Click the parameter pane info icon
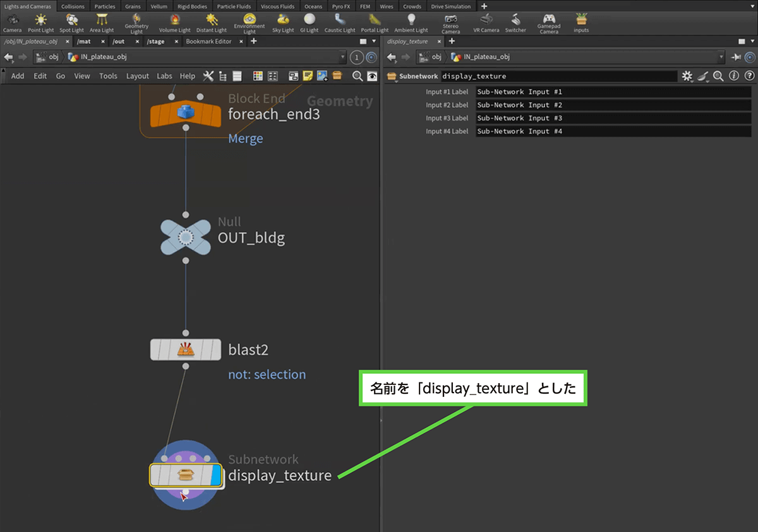This screenshot has height=532, width=758. point(734,76)
